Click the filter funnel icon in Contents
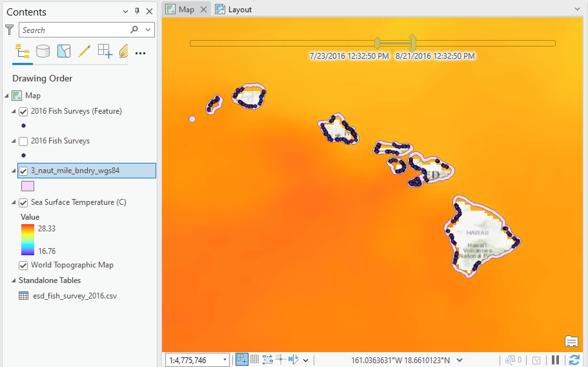Viewport: 588px width, 367px height. pyautogui.click(x=9, y=30)
